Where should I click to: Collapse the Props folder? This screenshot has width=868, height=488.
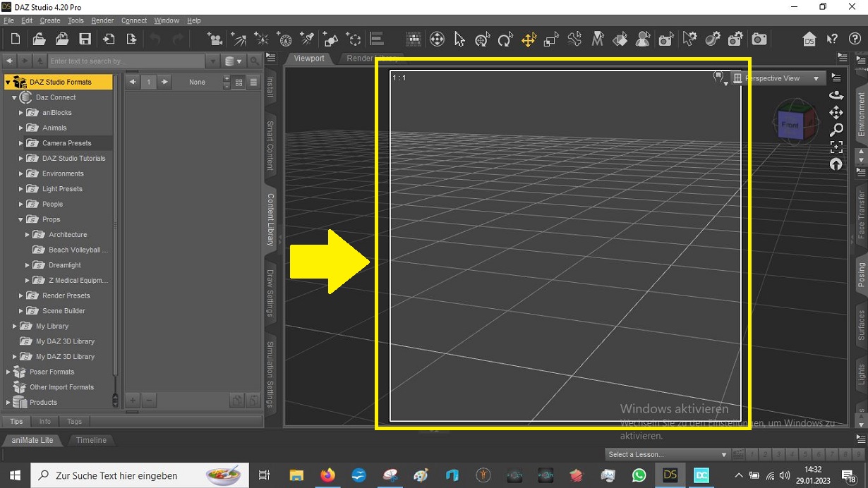point(21,219)
